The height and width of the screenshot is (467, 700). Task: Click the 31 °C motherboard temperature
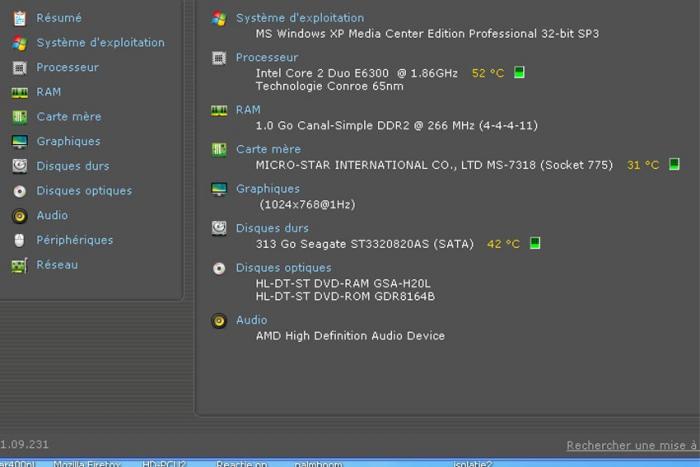click(643, 165)
